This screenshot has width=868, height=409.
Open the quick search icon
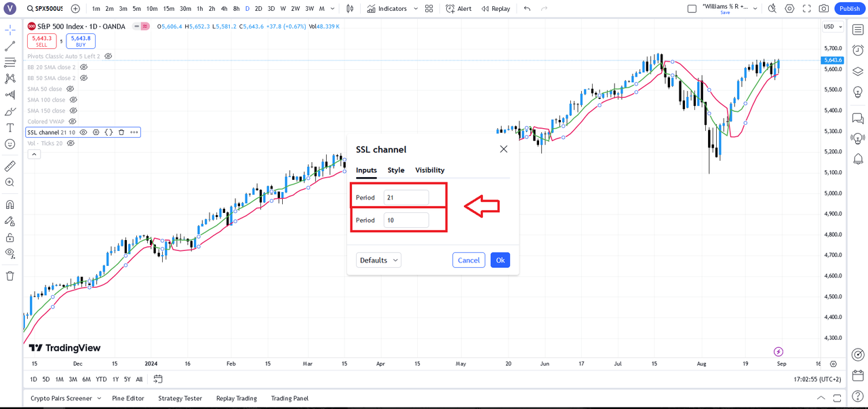[x=772, y=9]
